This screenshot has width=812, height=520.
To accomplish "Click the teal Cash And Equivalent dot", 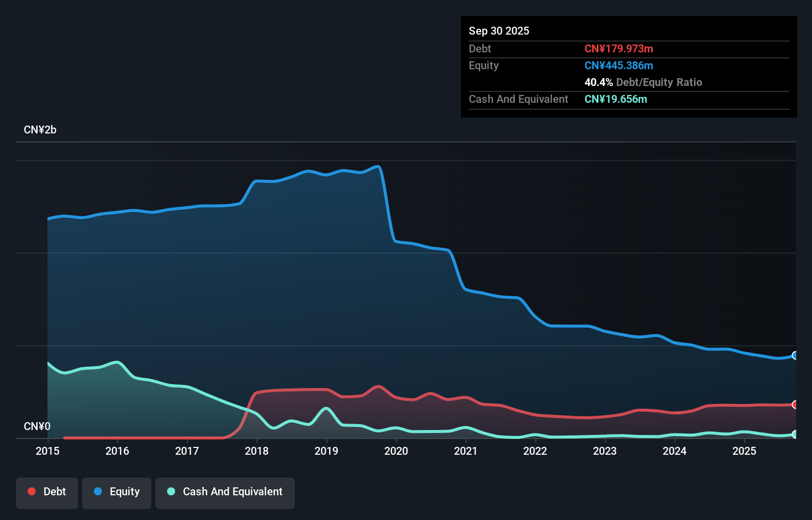I will click(171, 491).
